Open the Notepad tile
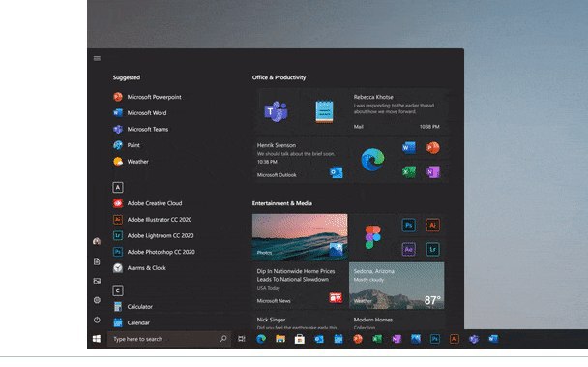The image size is (588, 367). tap(324, 111)
